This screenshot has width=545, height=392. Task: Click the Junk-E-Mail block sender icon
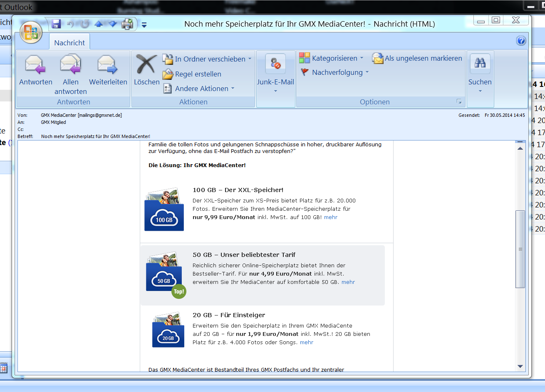pyautogui.click(x=275, y=64)
